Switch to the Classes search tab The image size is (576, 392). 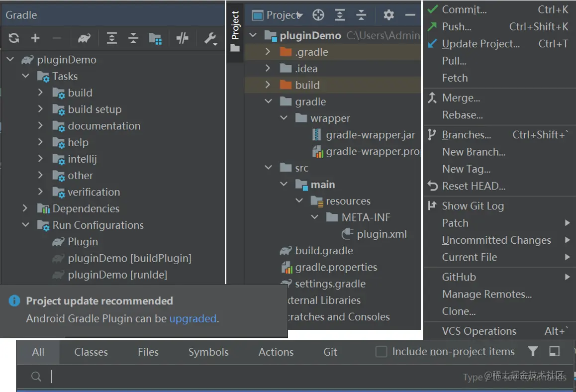(91, 352)
